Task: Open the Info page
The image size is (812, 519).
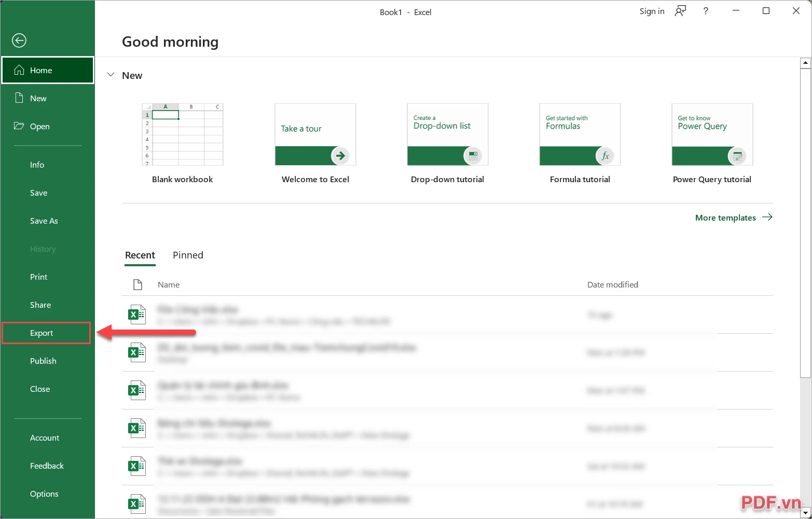Action: (48, 165)
